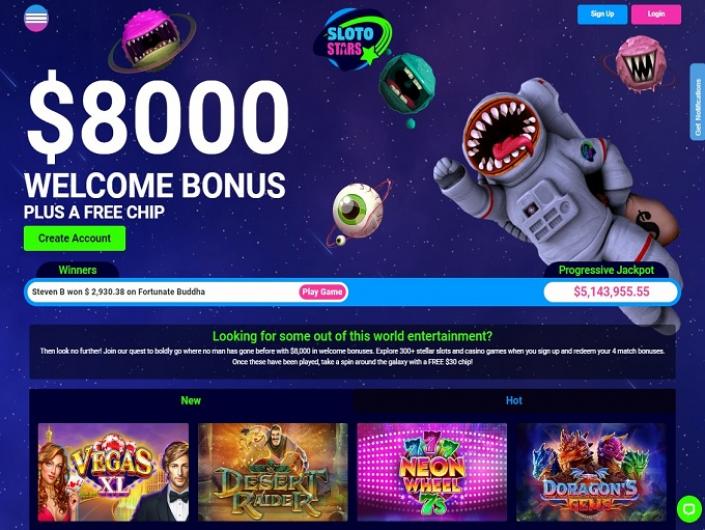705x530 pixels.
Task: Switch to the New games tab
Action: 191,401
